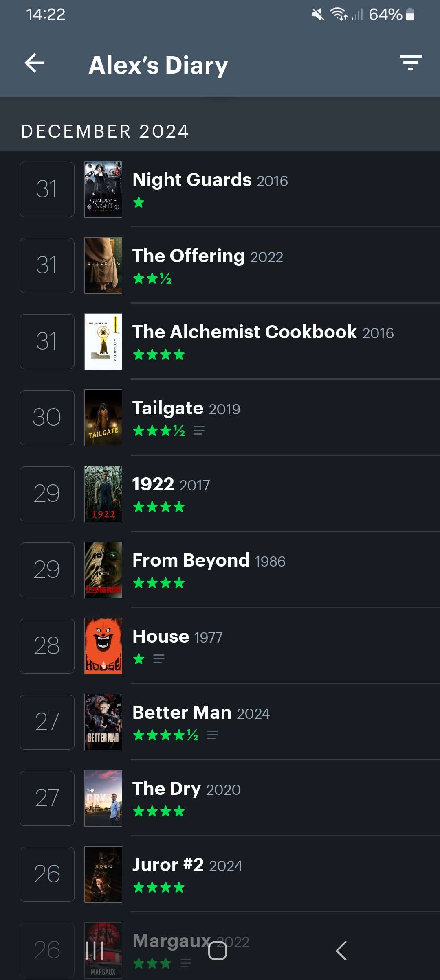Tap The Alchemist Cookbook poster
Screen dimensions: 440x980
[x=103, y=341]
